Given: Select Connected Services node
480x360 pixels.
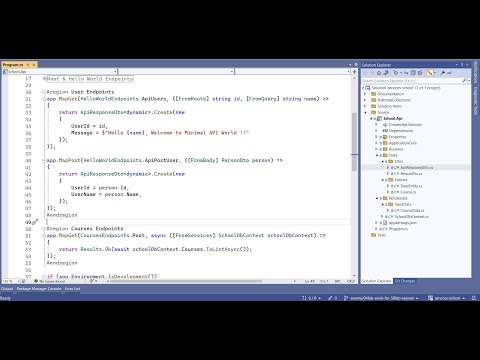Looking at the screenshot, I should [x=405, y=124].
